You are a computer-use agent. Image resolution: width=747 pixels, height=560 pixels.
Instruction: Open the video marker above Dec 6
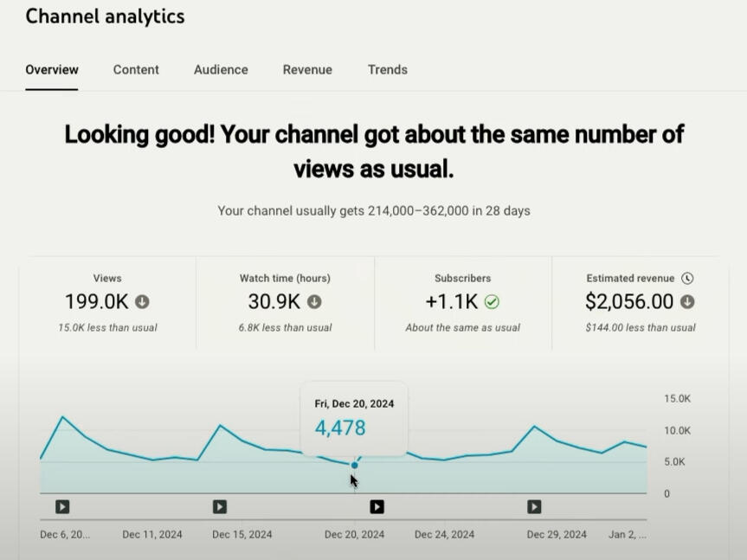coord(62,507)
